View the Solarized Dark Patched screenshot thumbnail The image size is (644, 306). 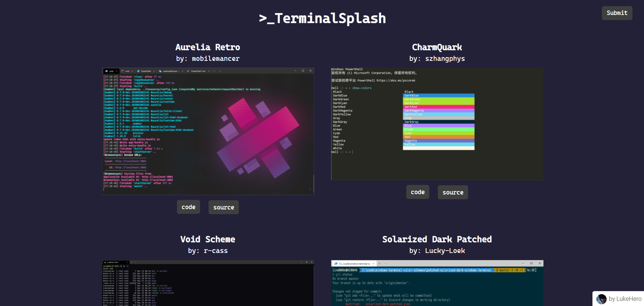coord(437,283)
